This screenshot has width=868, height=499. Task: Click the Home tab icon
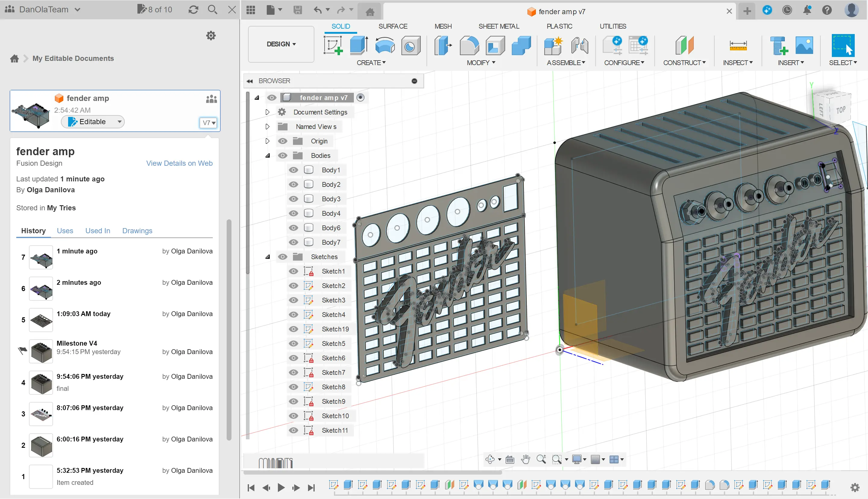pos(370,12)
